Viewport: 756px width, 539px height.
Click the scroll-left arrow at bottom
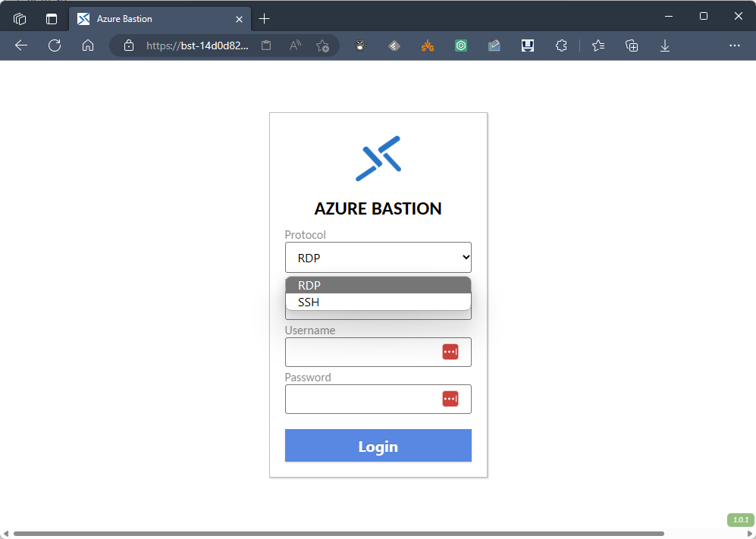6,534
